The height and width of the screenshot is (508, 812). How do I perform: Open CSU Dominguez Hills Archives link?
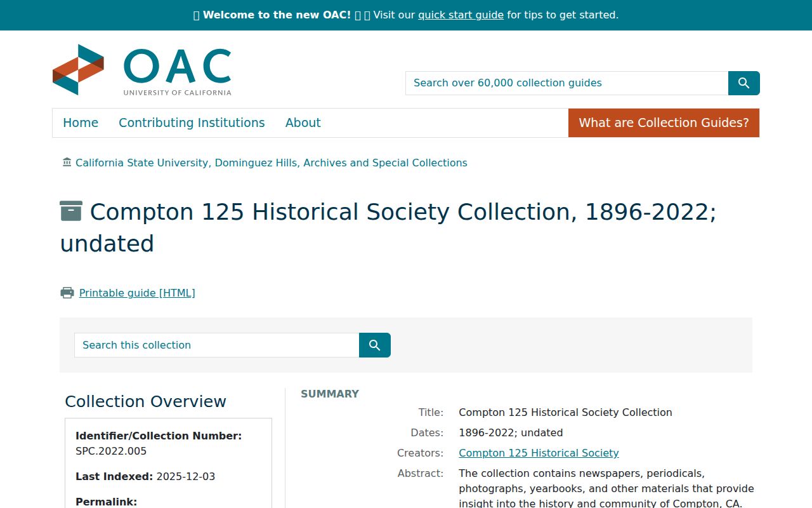[x=272, y=163]
